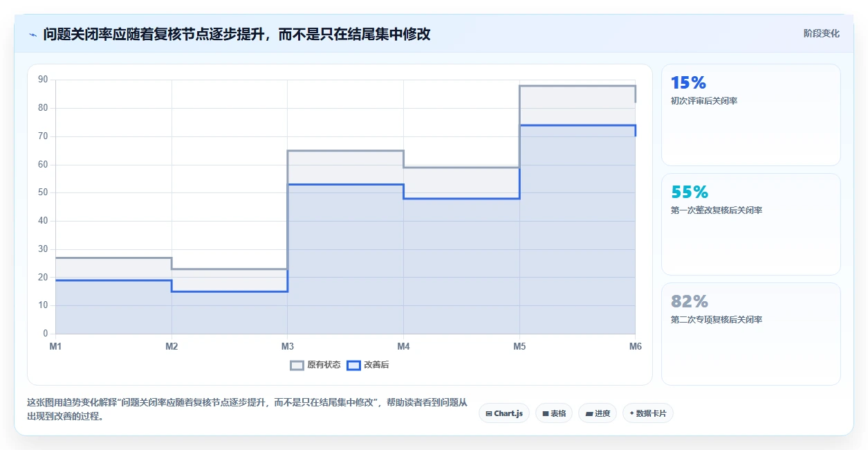This screenshot has height=450, width=868.
Task: Click the description paragraph below the chart
Action: 248,409
